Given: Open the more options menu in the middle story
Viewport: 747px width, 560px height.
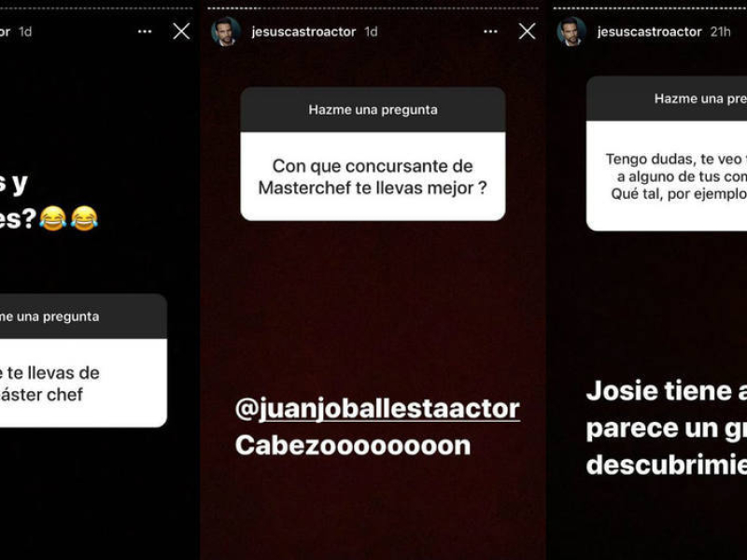Looking at the screenshot, I should pos(490,32).
